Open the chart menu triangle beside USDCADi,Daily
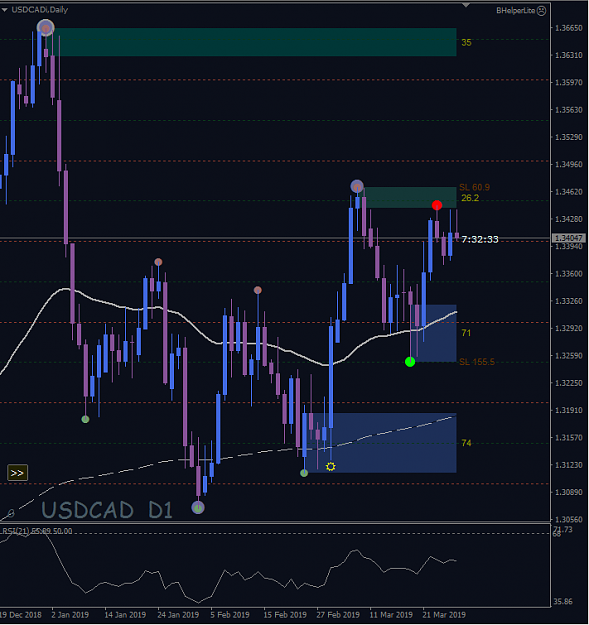Screen dimensions: 589x625 click(x=4, y=10)
